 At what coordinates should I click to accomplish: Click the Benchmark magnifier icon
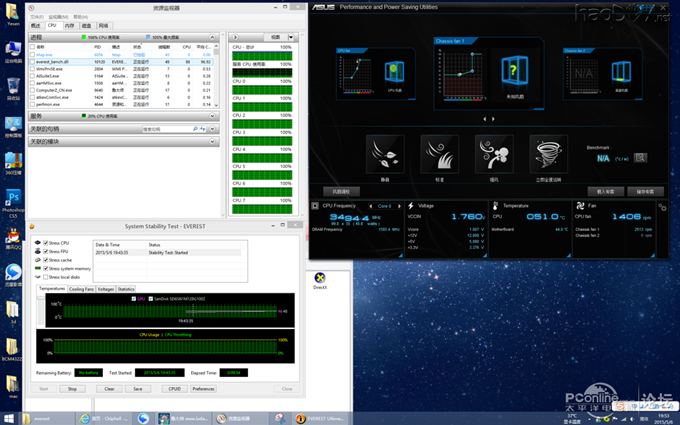click(x=640, y=158)
